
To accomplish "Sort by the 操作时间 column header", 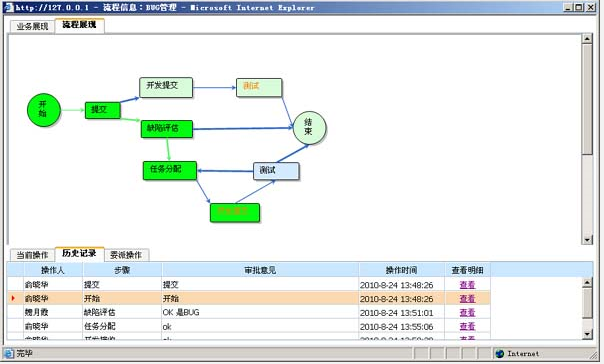I will coord(401,270).
